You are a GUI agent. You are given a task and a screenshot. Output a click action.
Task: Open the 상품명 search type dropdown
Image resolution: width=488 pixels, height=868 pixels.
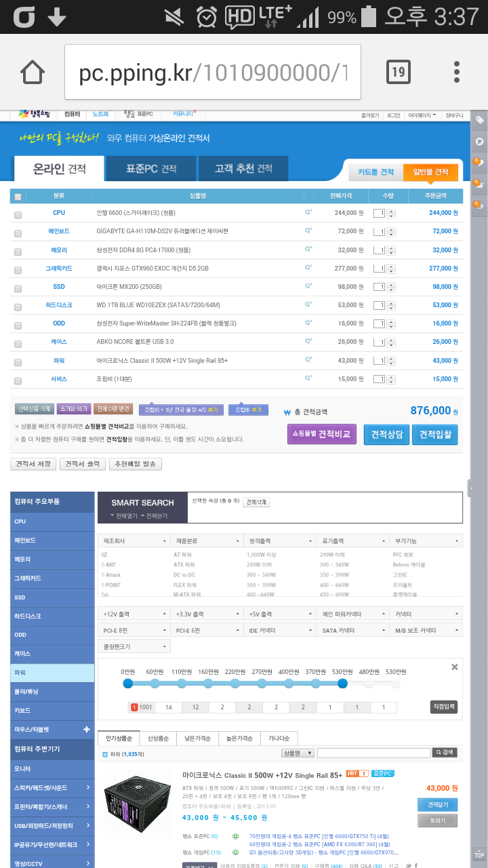[x=298, y=753]
